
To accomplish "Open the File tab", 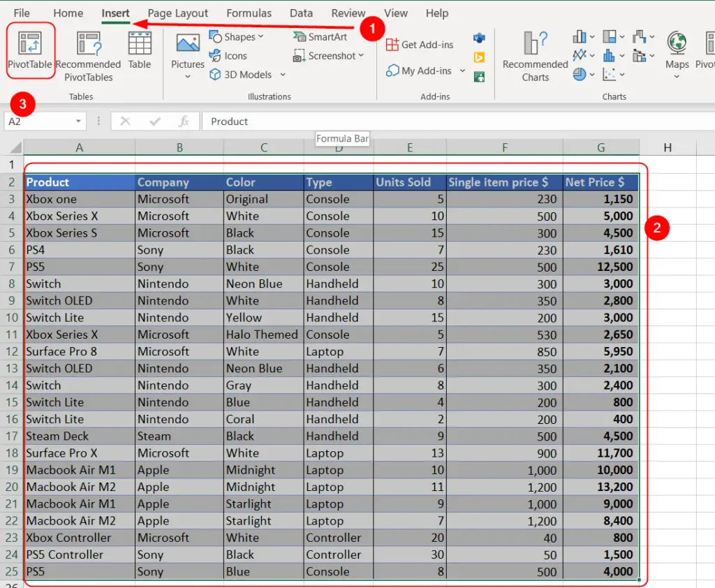I will point(22,13).
